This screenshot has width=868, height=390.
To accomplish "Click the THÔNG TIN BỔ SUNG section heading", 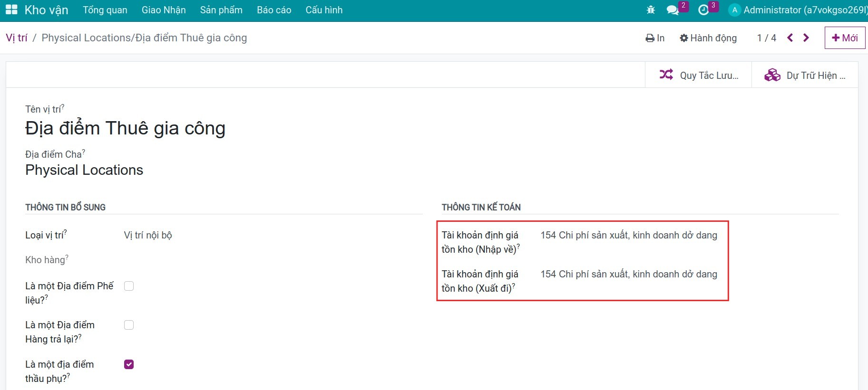I will (66, 207).
